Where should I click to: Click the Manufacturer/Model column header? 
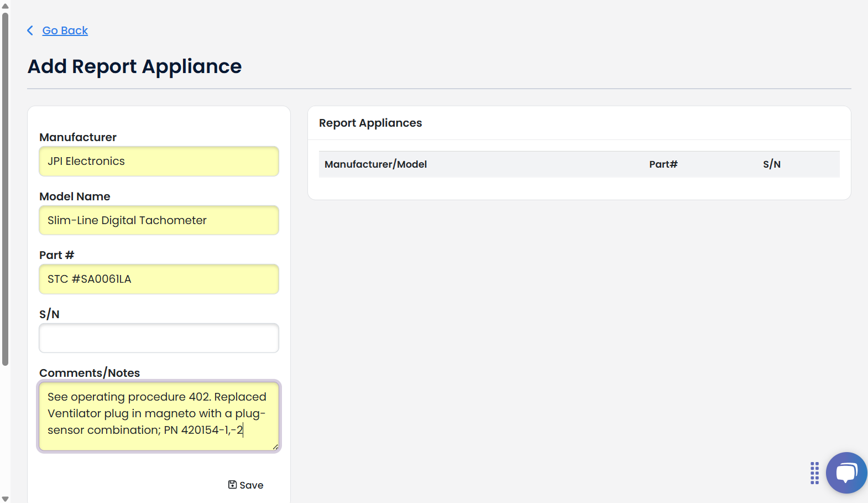[x=375, y=164]
